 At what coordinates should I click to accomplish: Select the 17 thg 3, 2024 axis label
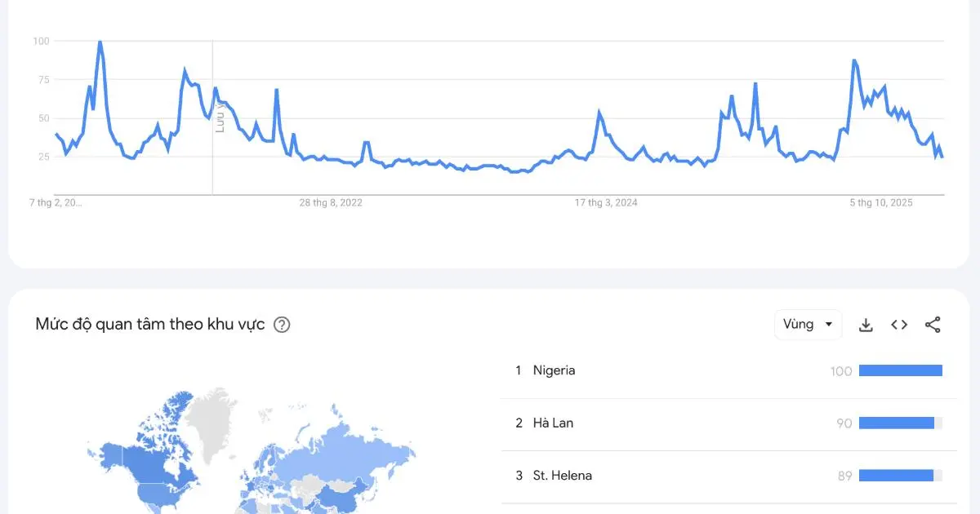(x=605, y=202)
